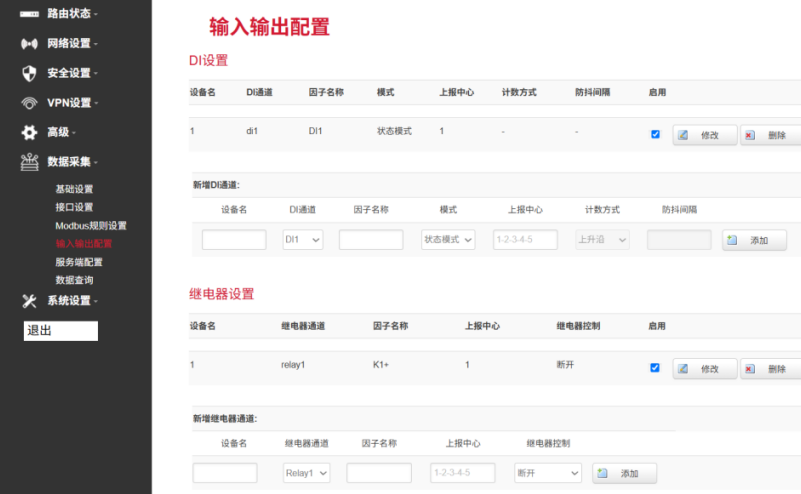
Task: Open the DI1 channel dropdown
Action: click(303, 240)
